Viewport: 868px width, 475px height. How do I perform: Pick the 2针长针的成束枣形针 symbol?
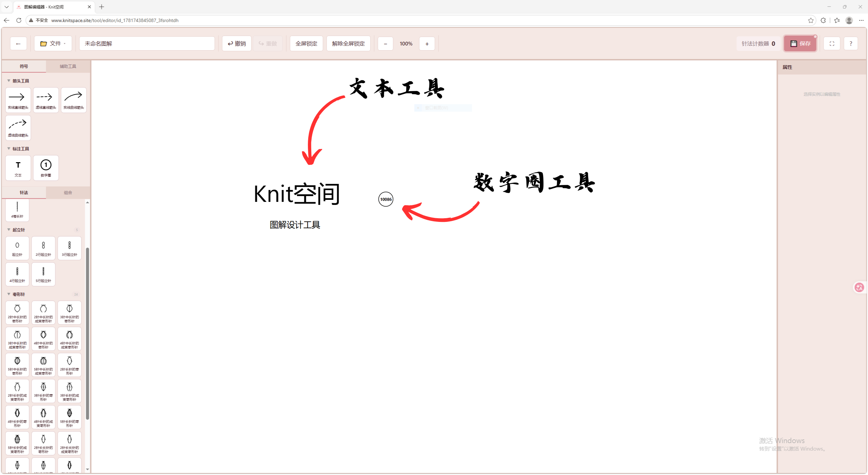pos(17,391)
